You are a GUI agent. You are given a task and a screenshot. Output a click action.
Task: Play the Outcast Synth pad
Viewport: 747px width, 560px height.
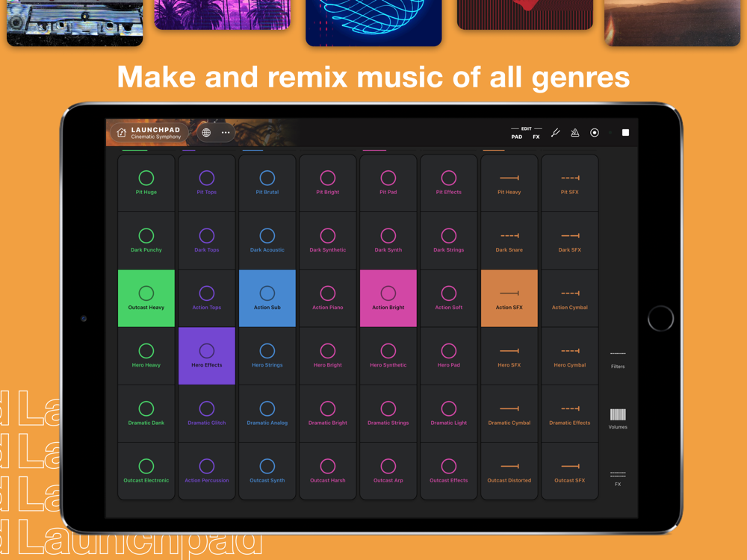tap(267, 471)
